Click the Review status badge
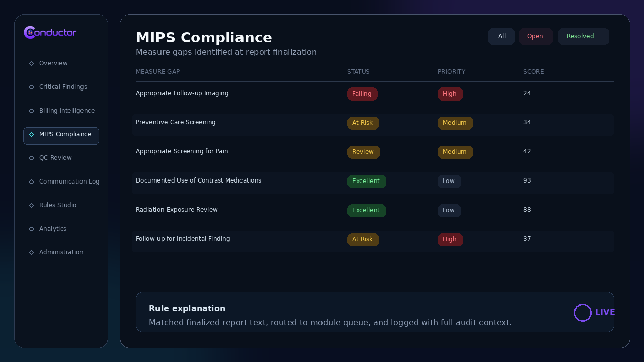Viewport: 644px width, 362px height. point(364,152)
